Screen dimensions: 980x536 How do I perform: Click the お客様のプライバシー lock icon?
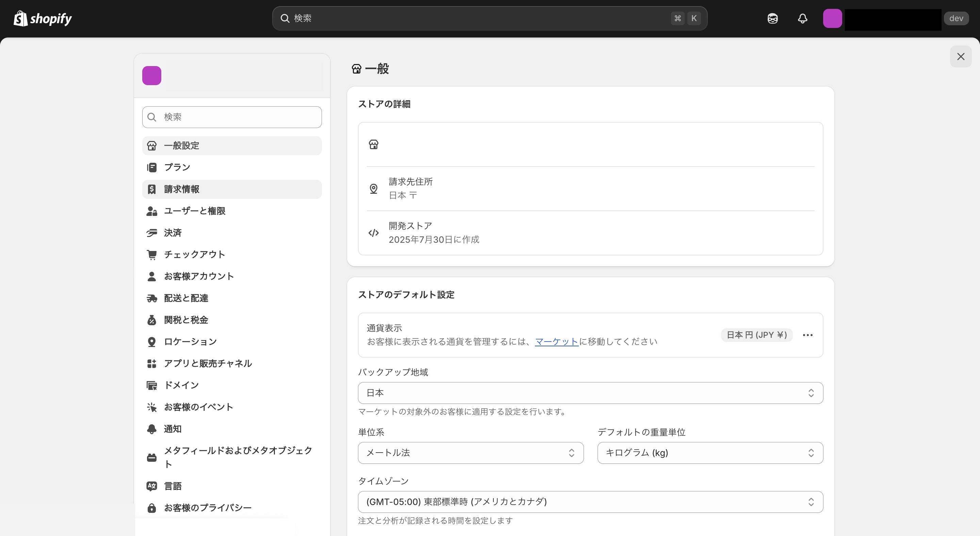[152, 507]
